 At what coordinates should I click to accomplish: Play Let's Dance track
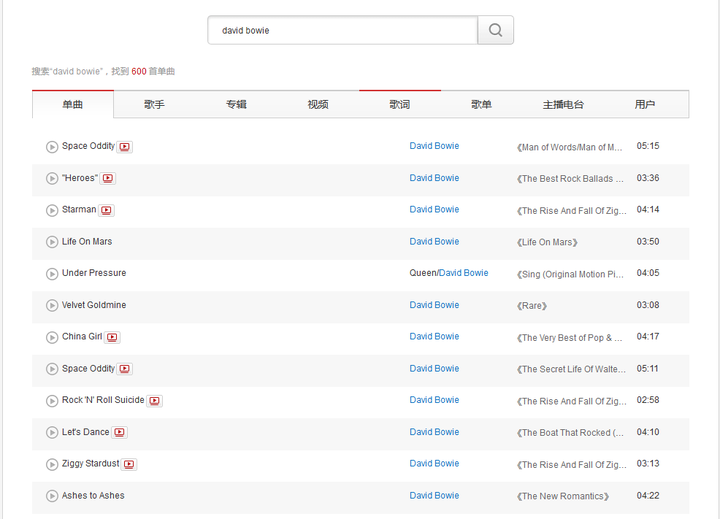(x=52, y=432)
